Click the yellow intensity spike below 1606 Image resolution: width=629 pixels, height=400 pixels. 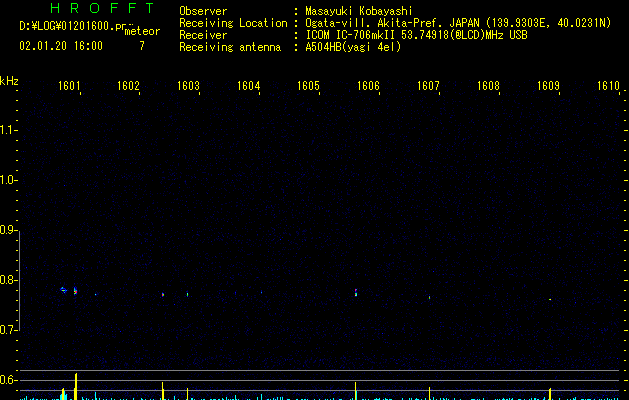[x=355, y=391]
